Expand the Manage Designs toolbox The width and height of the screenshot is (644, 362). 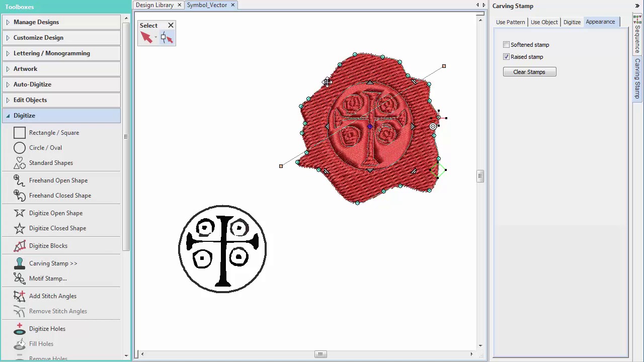point(61,22)
